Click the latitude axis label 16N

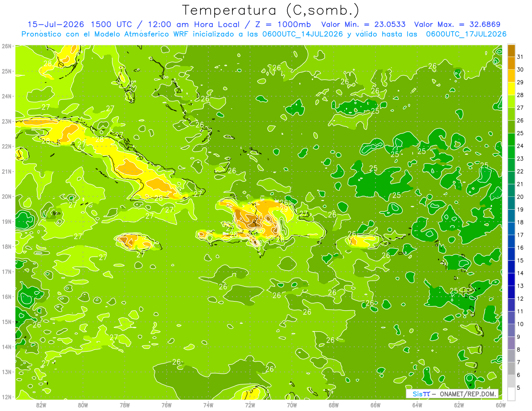[x=7, y=297]
